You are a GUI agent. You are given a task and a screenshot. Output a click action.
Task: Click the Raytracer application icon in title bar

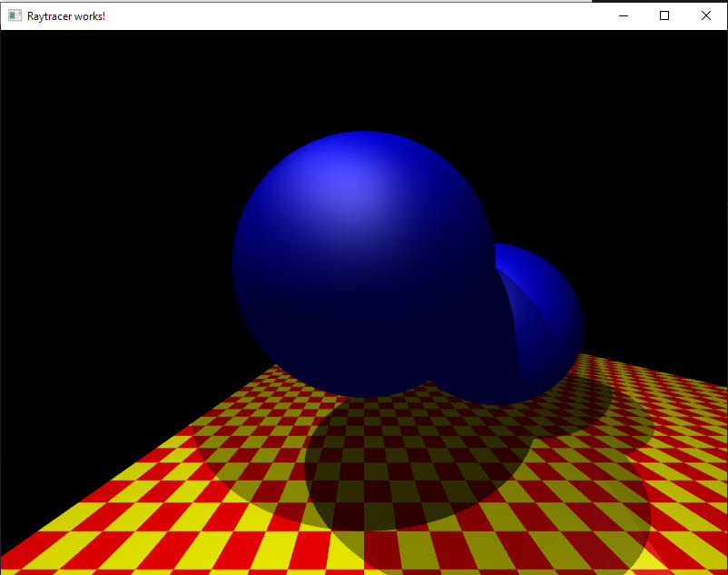[13, 15]
